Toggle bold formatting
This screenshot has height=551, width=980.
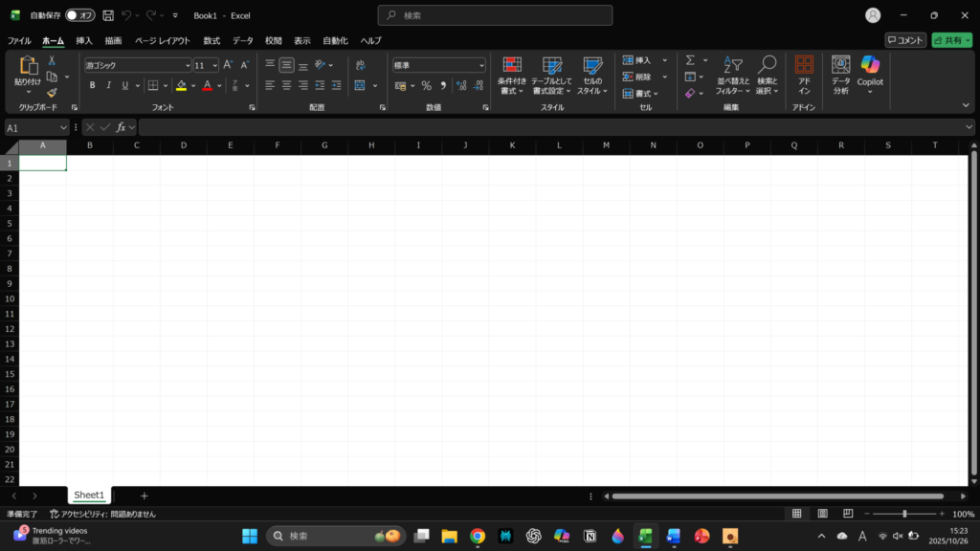coord(93,85)
